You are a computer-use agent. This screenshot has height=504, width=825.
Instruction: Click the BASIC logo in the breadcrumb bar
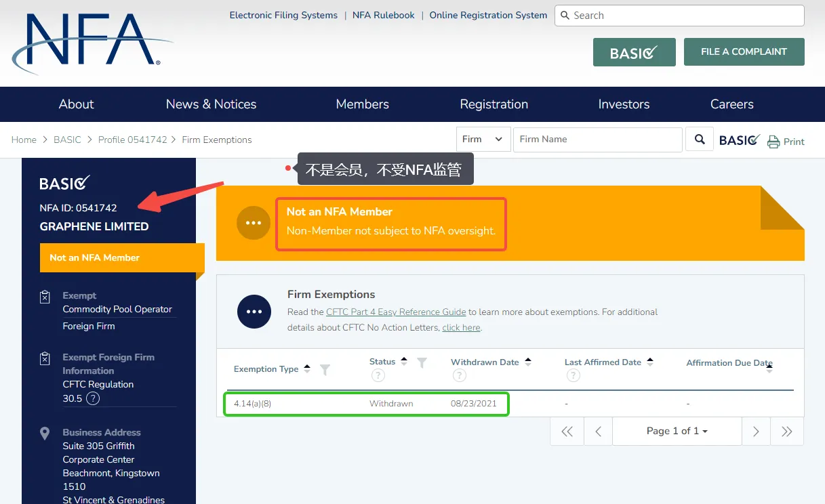(x=740, y=140)
